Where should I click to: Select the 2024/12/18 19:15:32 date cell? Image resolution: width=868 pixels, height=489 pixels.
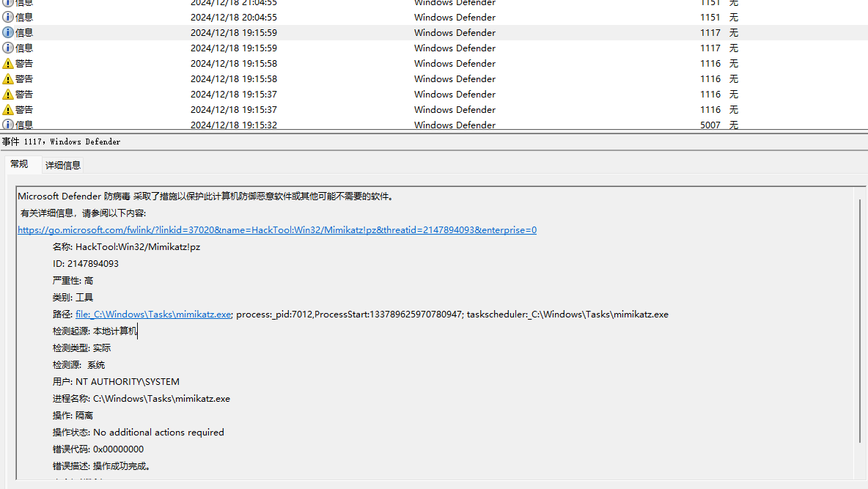click(234, 125)
